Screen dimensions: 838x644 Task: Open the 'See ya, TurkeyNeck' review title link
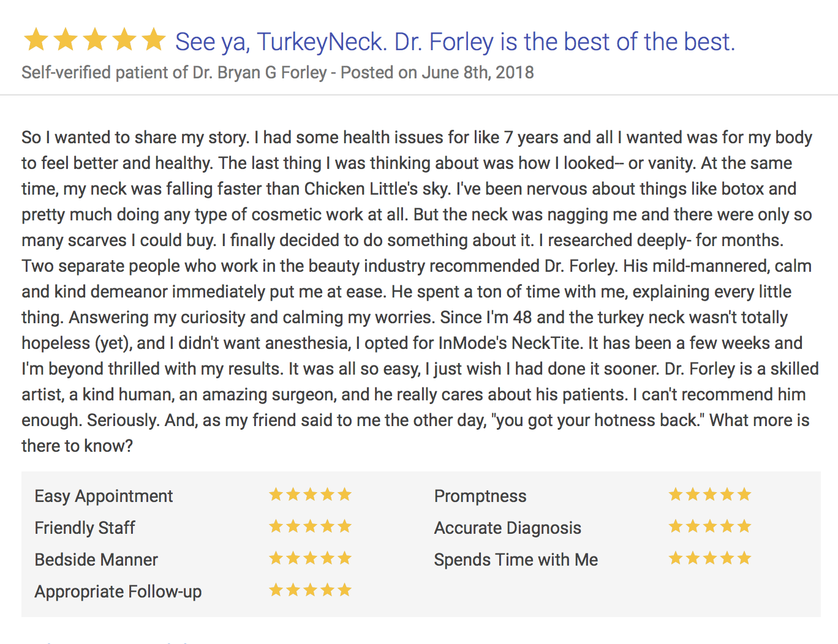455,42
